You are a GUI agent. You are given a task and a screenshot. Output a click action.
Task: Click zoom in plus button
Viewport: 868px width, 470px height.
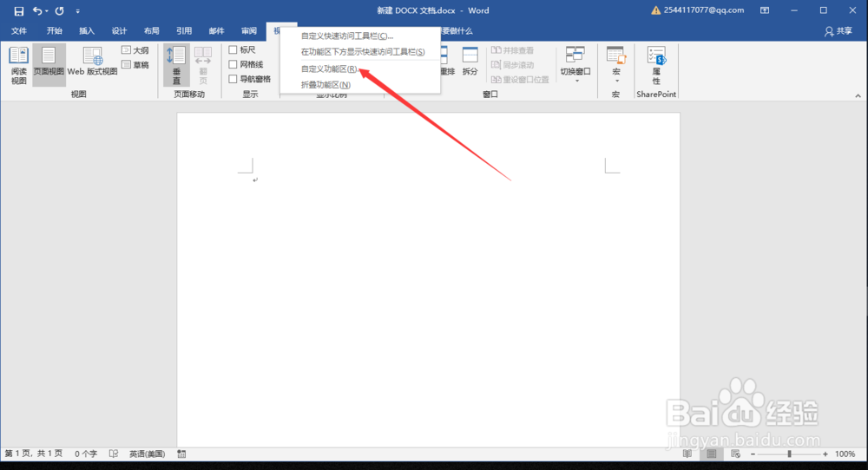825,454
